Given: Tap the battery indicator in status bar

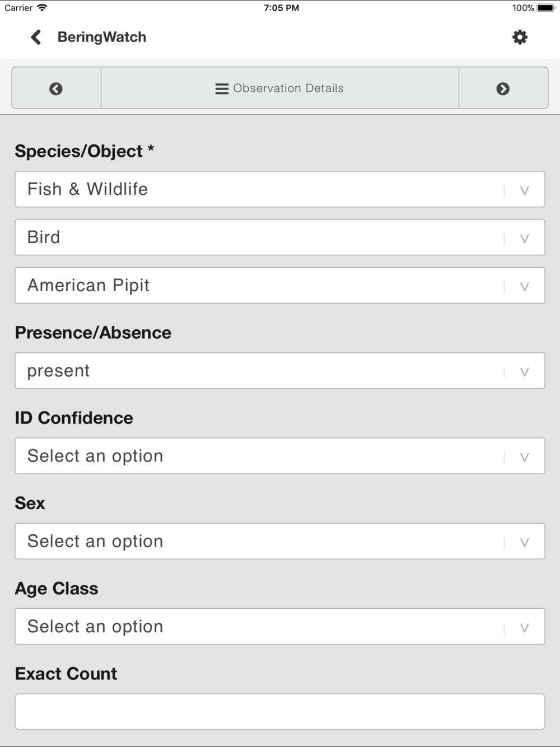Looking at the screenshot, I should tap(545, 8).
